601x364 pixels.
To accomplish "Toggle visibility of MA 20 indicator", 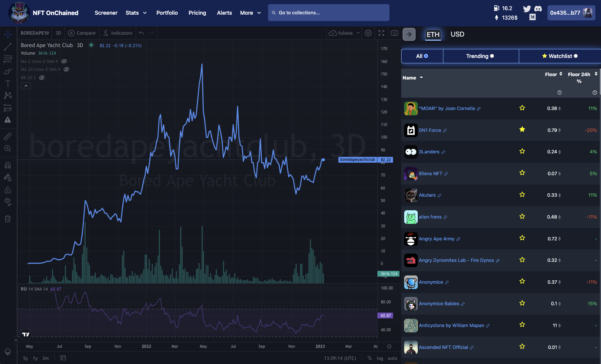I will tap(66, 69).
